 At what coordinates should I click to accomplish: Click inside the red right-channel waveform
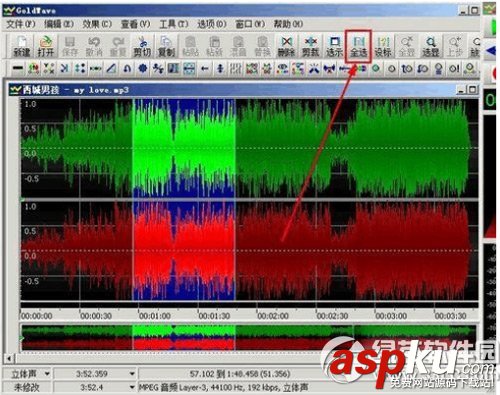(x=249, y=251)
